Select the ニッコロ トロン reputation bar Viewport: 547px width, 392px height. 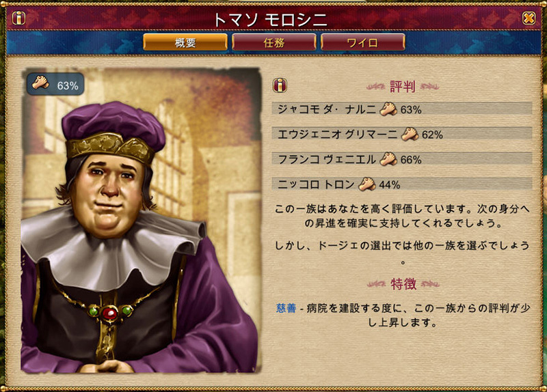(402, 184)
